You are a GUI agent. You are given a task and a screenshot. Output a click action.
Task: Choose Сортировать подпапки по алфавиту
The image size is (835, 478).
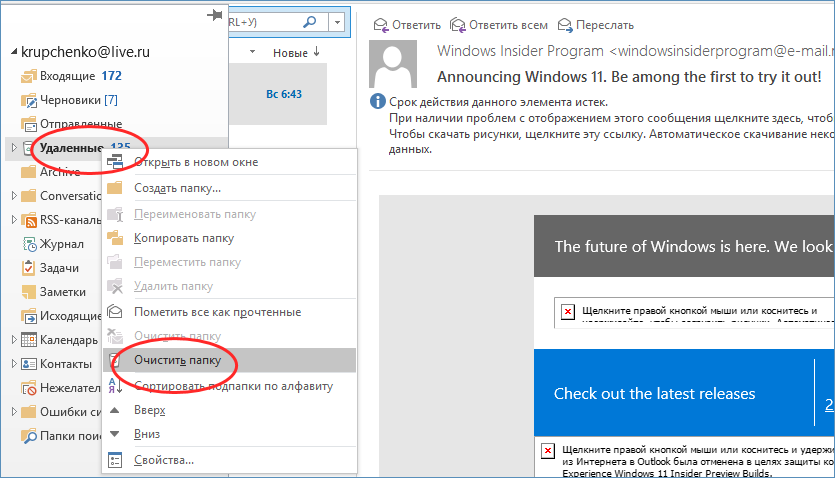pos(229,386)
